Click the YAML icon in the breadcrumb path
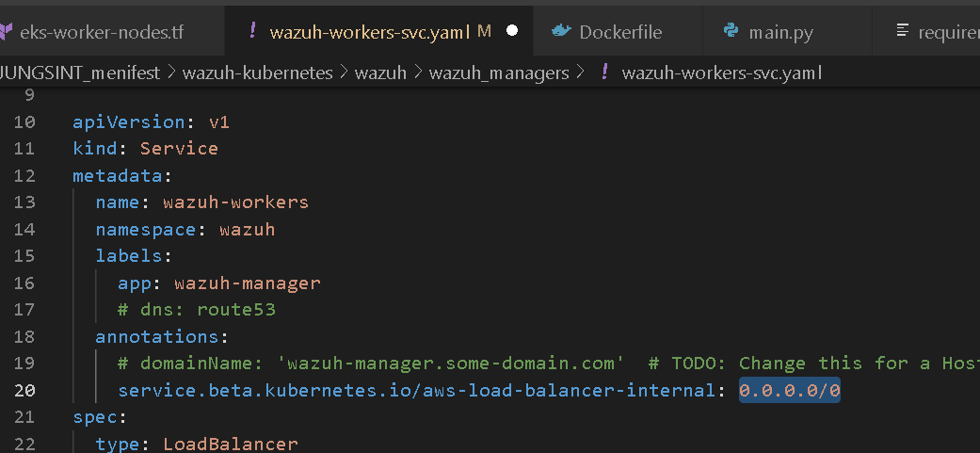Screen dimensions: 980x453 (604, 73)
